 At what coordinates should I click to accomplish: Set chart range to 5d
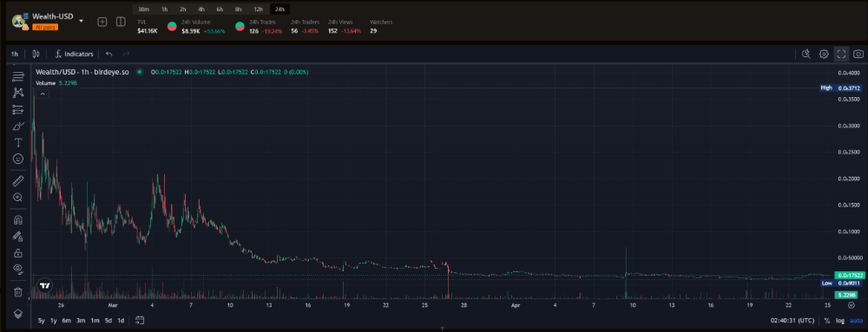[108, 321]
